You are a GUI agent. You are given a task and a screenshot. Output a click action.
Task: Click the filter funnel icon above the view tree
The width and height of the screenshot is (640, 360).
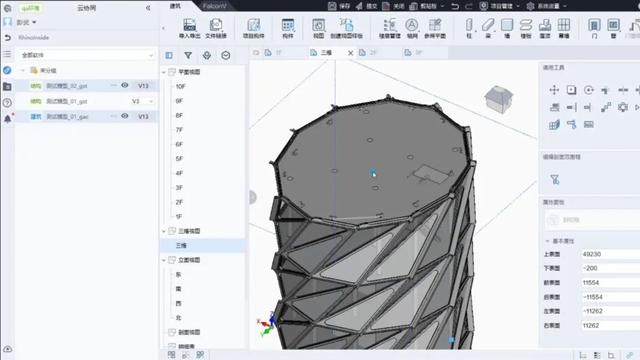(188, 55)
